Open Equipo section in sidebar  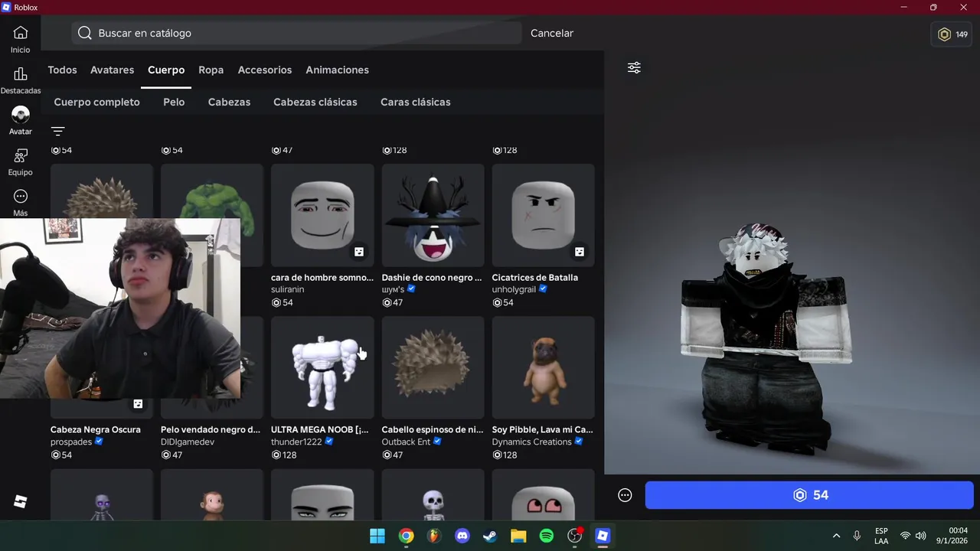click(x=21, y=162)
